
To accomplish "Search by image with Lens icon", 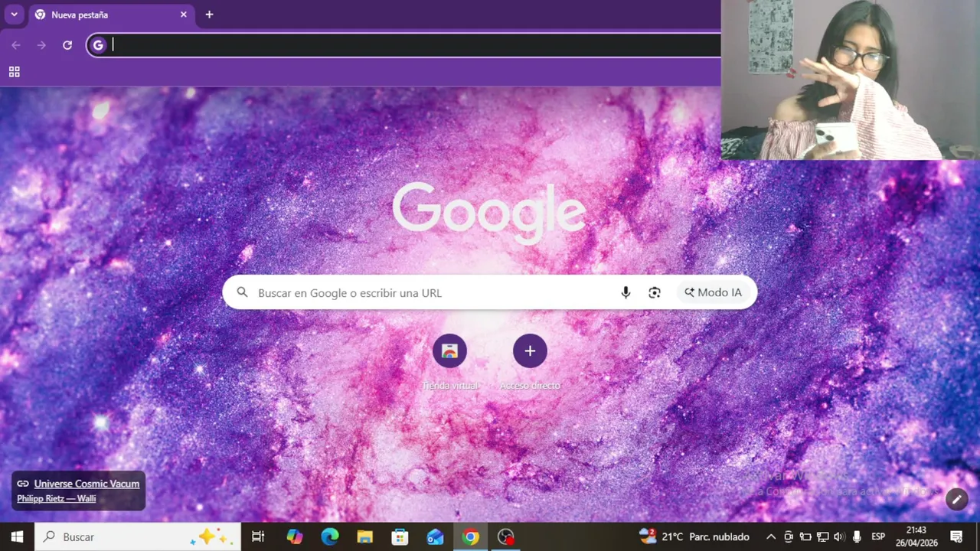I will [x=655, y=292].
